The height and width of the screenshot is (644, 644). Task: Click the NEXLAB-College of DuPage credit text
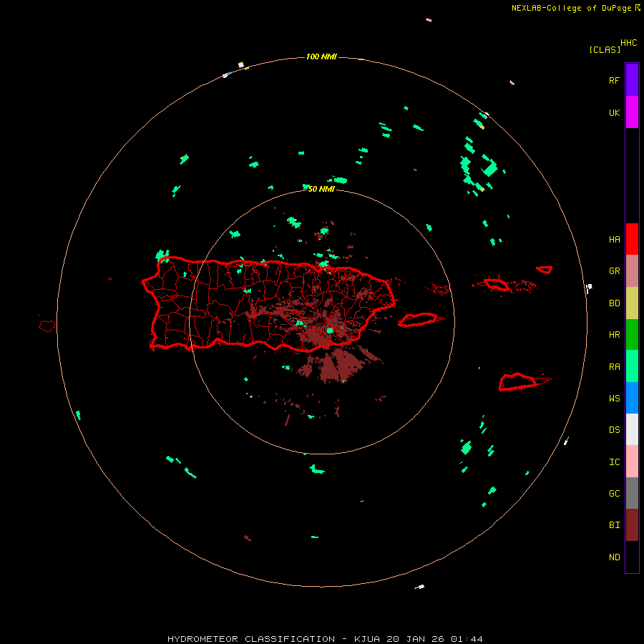coord(571,8)
